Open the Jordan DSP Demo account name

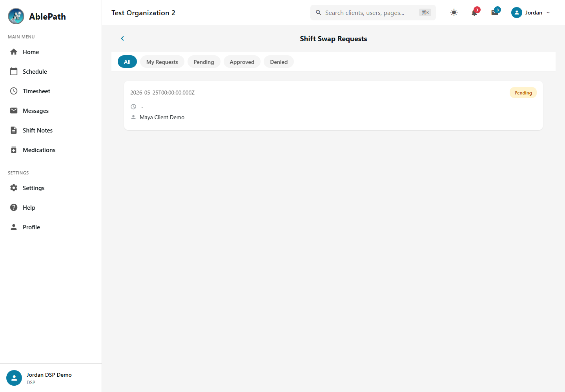49,375
